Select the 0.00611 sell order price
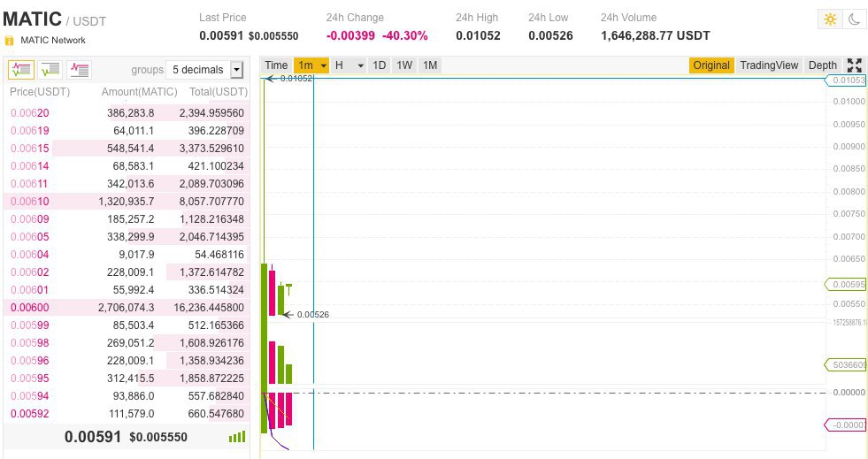 (30, 184)
